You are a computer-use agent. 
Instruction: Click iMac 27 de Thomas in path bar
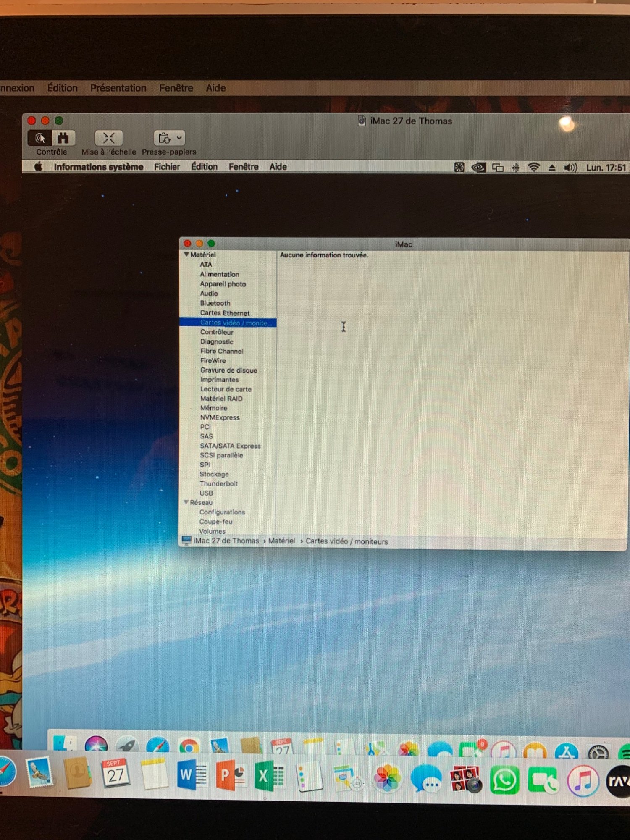[226, 541]
